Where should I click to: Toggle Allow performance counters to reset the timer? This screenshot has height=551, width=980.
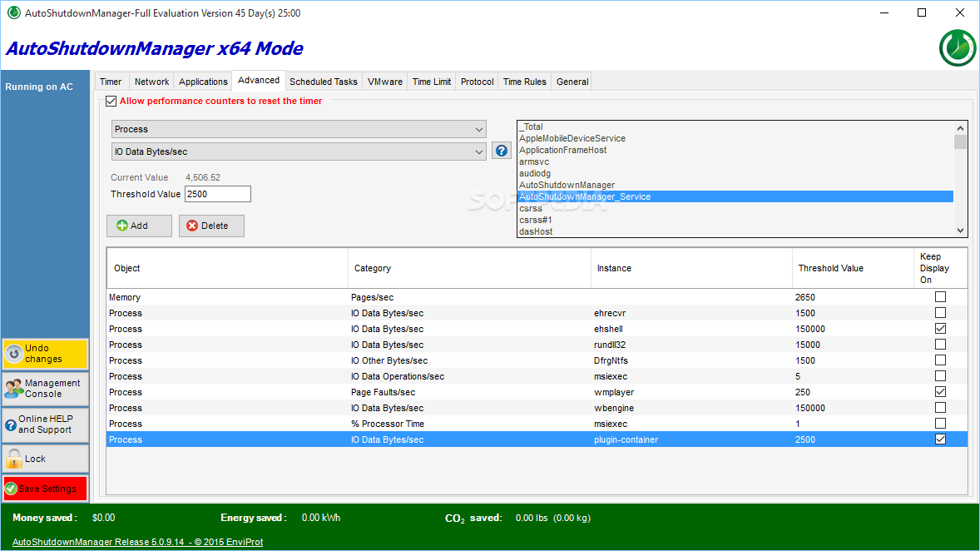click(x=111, y=102)
